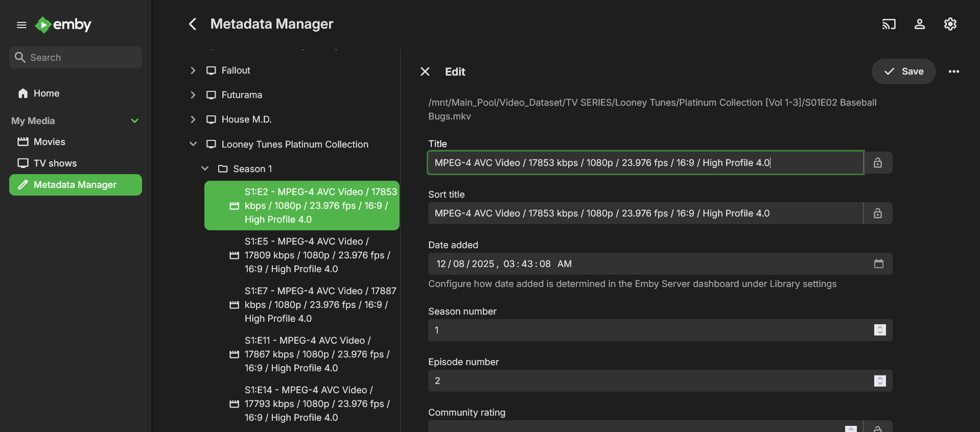
Task: Collapse the Season 1 folder
Action: 205,169
